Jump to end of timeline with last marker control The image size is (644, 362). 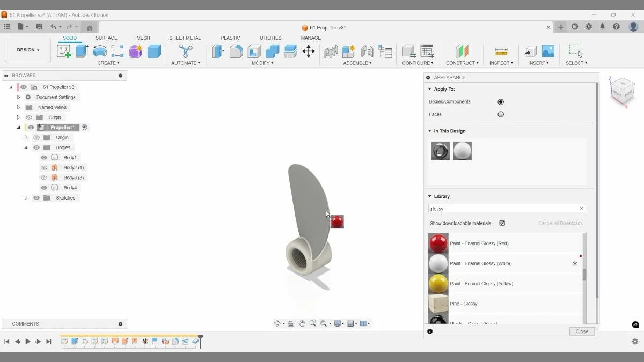click(49, 341)
